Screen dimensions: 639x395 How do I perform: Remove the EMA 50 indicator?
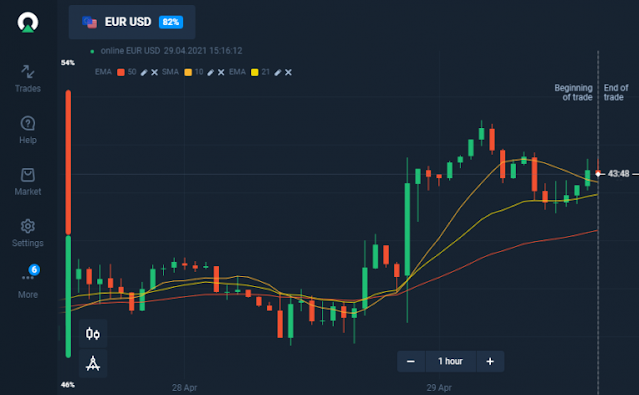pyautogui.click(x=154, y=73)
